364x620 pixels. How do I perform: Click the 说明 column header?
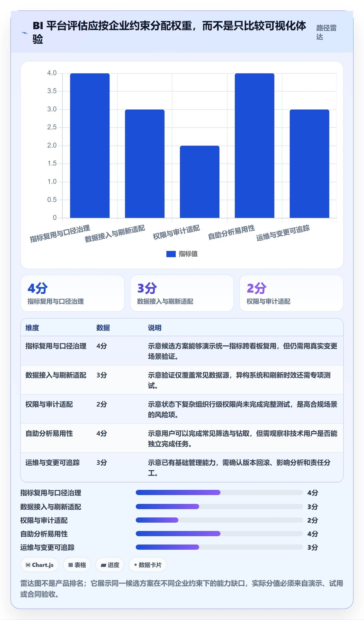(155, 328)
